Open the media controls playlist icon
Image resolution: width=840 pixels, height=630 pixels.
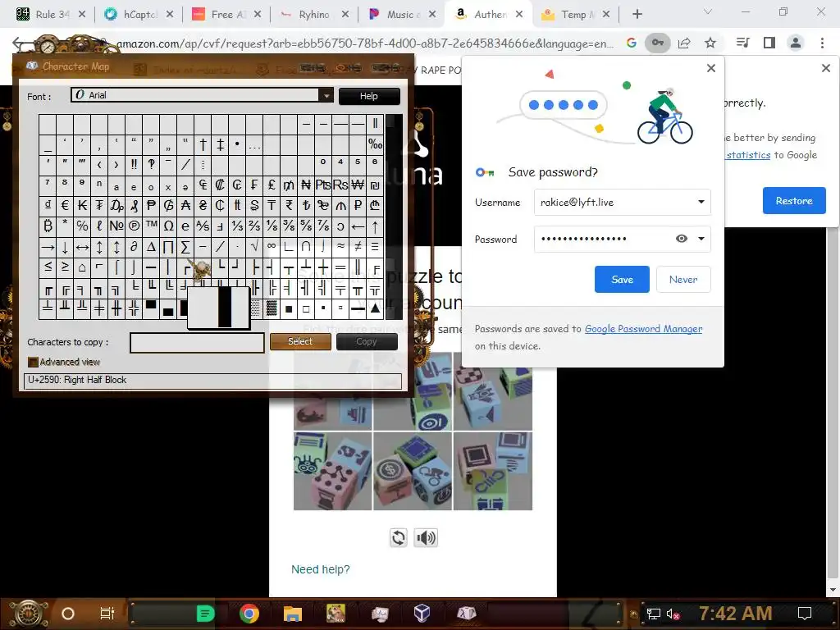(x=742, y=43)
